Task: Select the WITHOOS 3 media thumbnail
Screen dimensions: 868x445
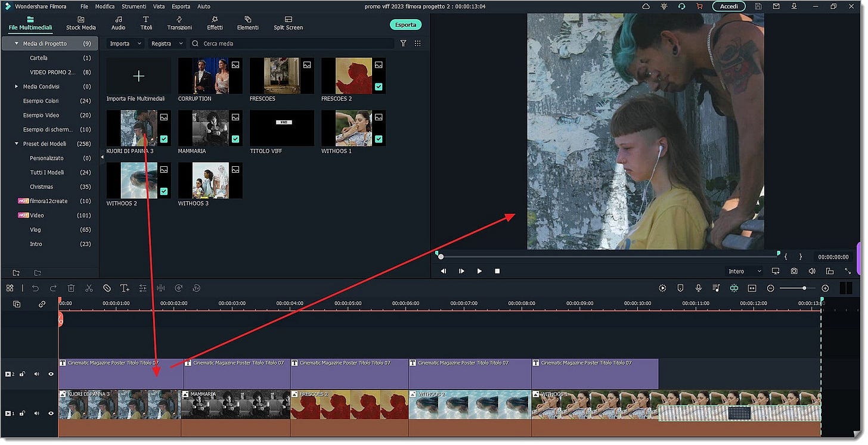Action: (x=210, y=181)
